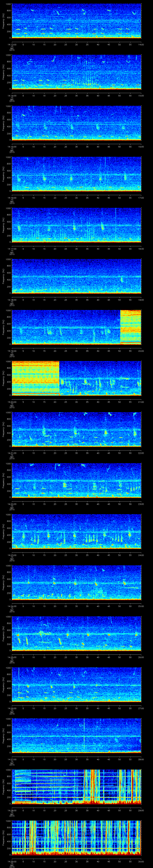Viewport: 153px width, 868px height.
Task: Click the '14:19:00' start time label
Action: click(12, 351)
